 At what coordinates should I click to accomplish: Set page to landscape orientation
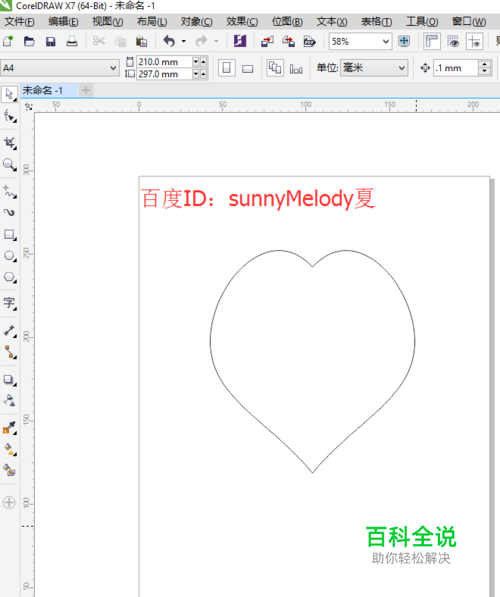tap(248, 69)
